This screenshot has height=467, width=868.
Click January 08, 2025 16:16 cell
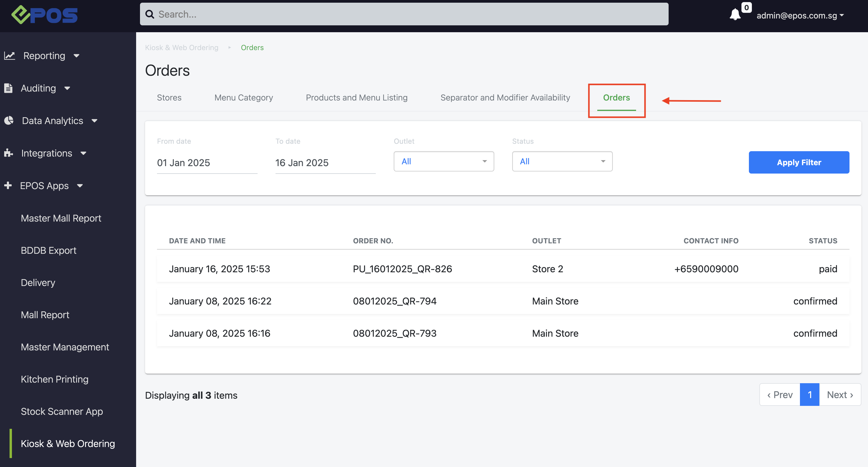pos(219,333)
